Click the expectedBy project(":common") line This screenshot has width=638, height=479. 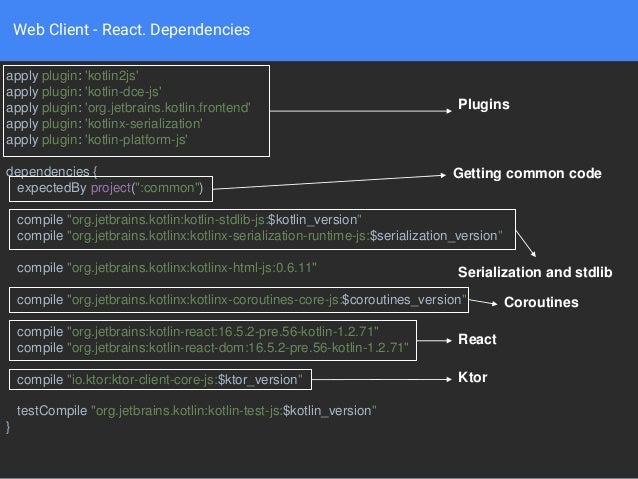coord(110,188)
